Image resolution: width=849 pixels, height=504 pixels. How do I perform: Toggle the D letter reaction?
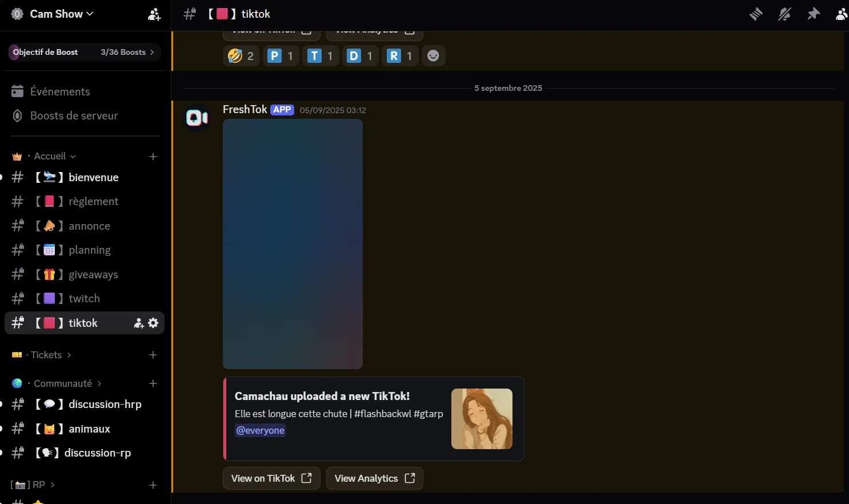(360, 55)
